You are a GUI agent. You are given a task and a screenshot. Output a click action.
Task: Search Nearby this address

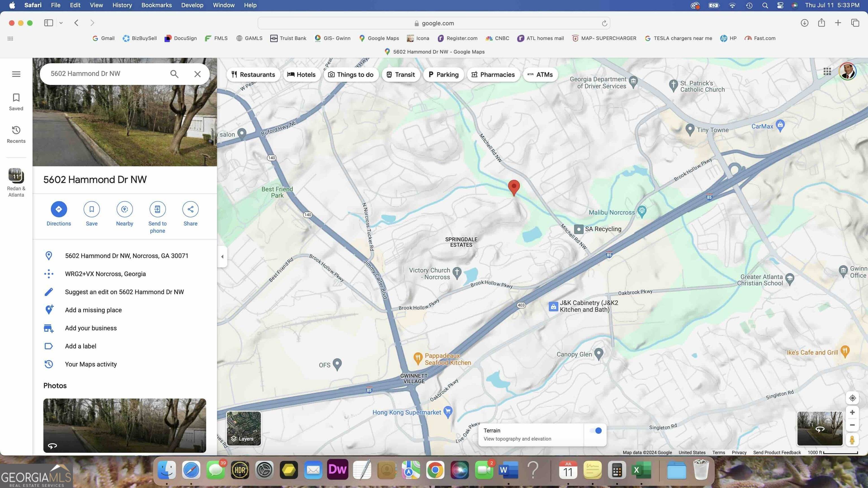tap(124, 213)
